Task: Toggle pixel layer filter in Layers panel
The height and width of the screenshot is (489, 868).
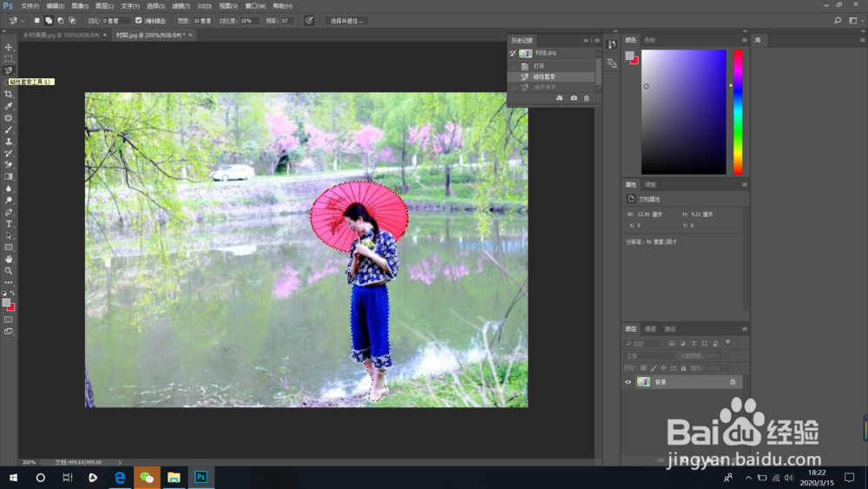Action: click(672, 343)
